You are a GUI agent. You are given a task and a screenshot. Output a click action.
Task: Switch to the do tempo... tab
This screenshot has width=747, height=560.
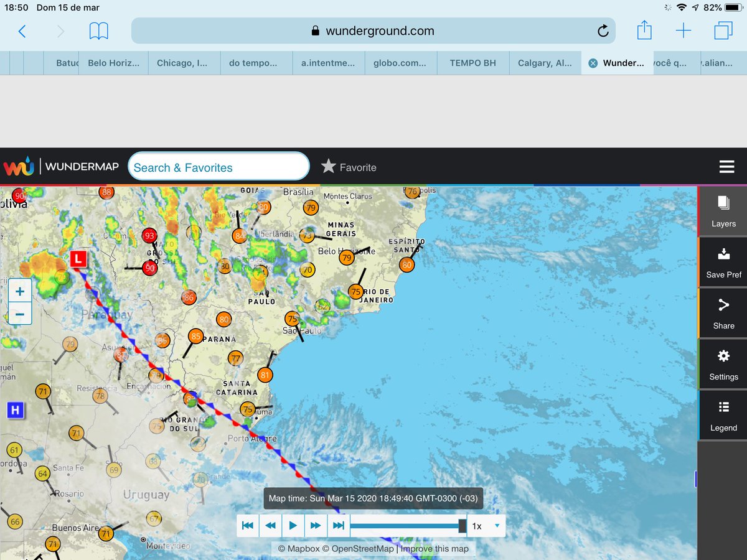tap(256, 63)
